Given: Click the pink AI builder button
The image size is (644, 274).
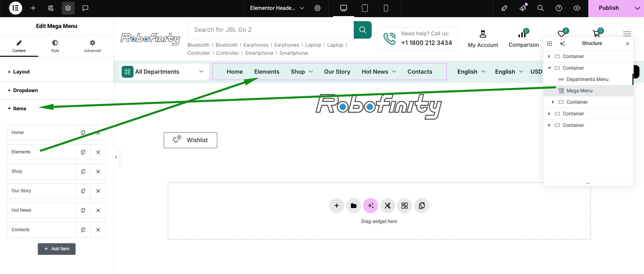Looking at the screenshot, I should (x=371, y=206).
